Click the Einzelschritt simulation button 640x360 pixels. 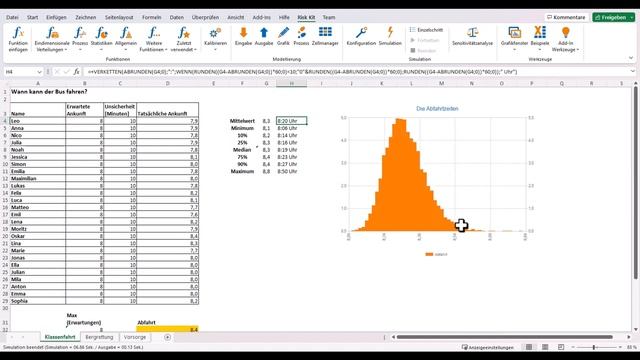coord(426,30)
